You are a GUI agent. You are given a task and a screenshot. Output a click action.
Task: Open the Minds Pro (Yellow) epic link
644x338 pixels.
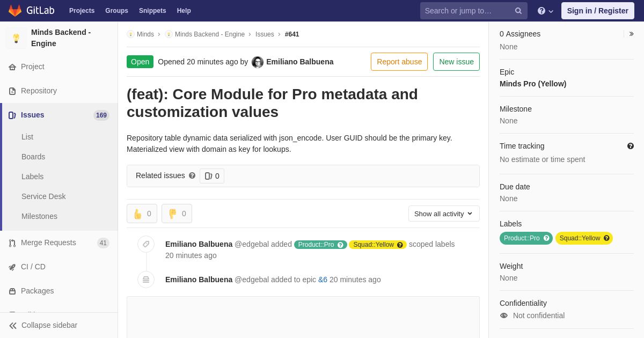(x=533, y=84)
